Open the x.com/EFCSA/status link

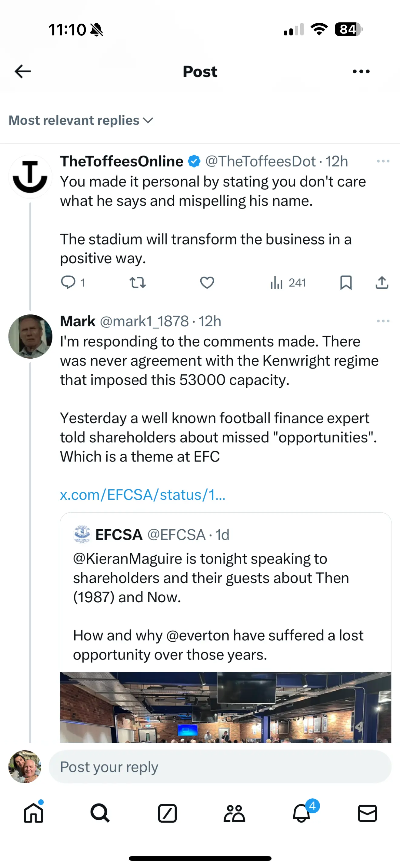coord(142,495)
